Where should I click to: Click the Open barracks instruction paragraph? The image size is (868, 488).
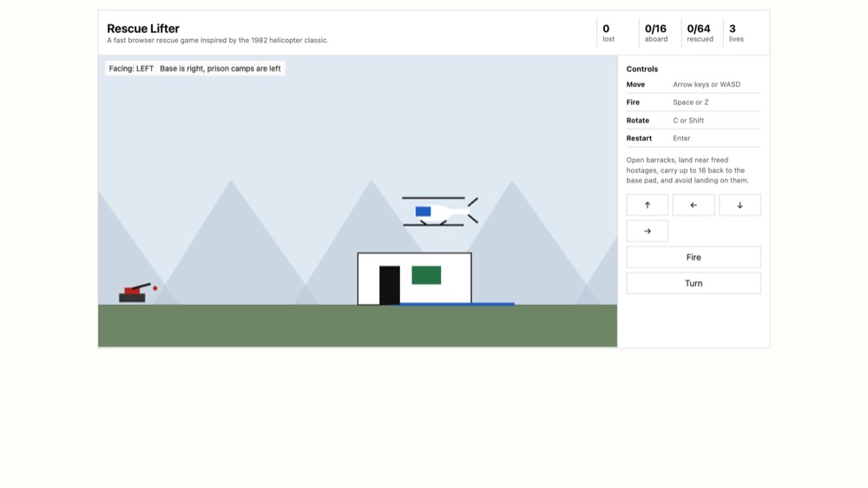[687, 170]
